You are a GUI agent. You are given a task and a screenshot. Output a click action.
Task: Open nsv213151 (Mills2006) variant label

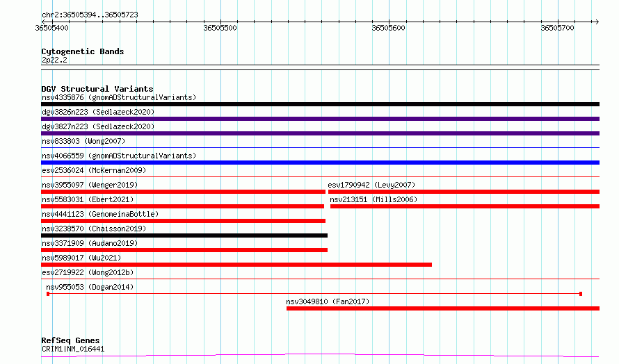pyautogui.click(x=373, y=199)
